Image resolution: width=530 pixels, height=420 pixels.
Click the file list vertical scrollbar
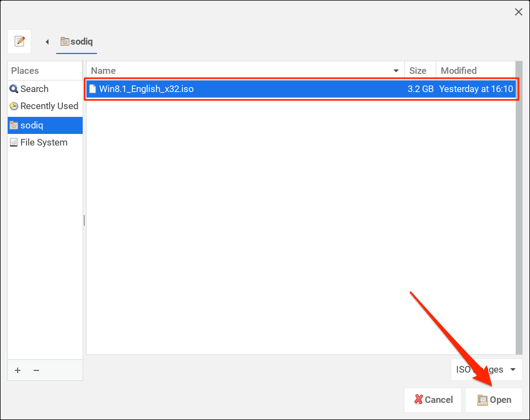(x=519, y=208)
